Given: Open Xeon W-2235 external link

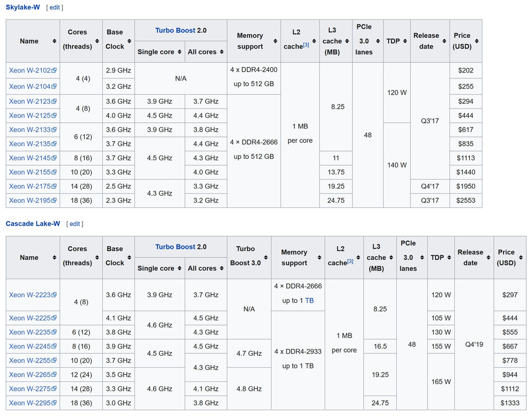Looking at the screenshot, I should click(x=32, y=332).
